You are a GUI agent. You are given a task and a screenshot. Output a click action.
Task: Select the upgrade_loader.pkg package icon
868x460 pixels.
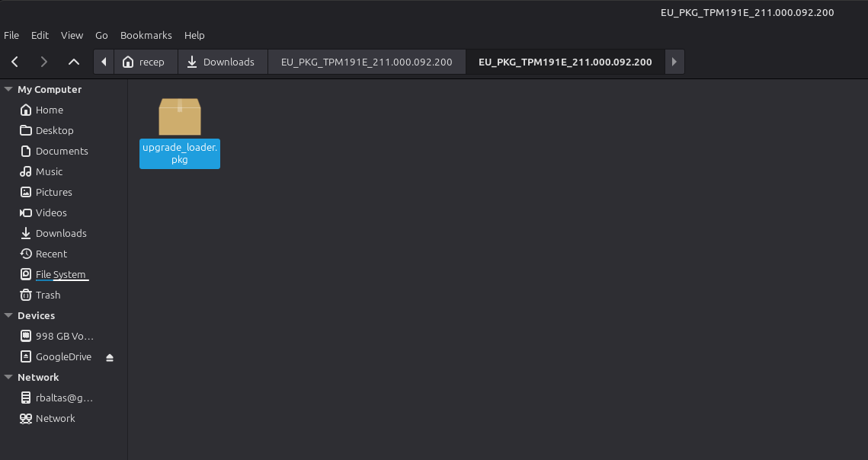[179, 117]
